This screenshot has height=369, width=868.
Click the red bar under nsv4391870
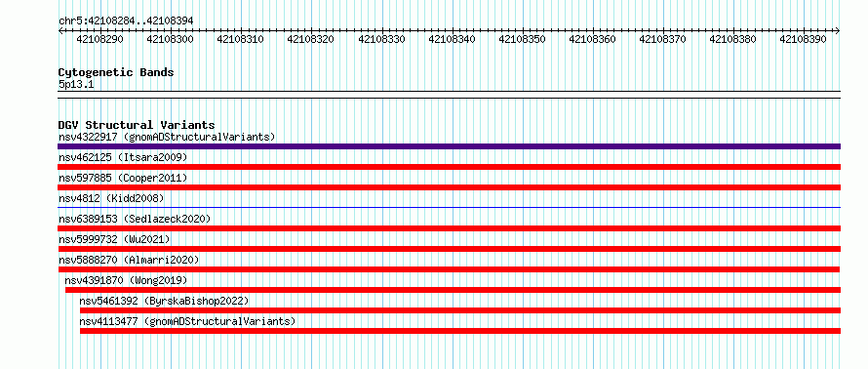pyautogui.click(x=453, y=290)
